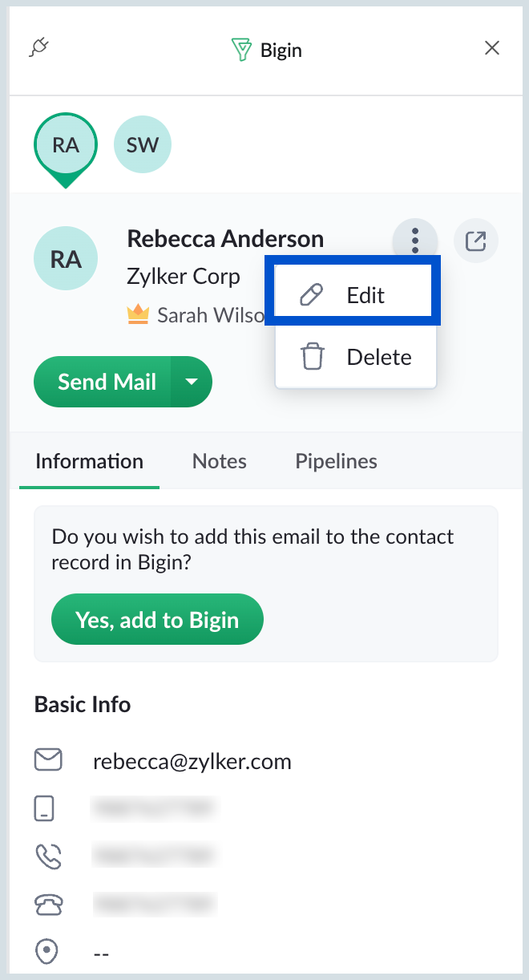
Task: Click the landline telephone icon
Action: point(48,905)
